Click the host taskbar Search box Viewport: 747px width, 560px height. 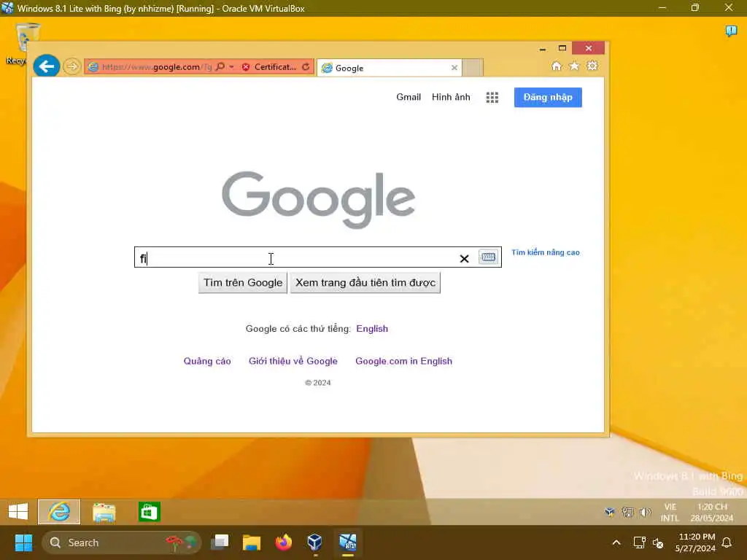pos(122,542)
